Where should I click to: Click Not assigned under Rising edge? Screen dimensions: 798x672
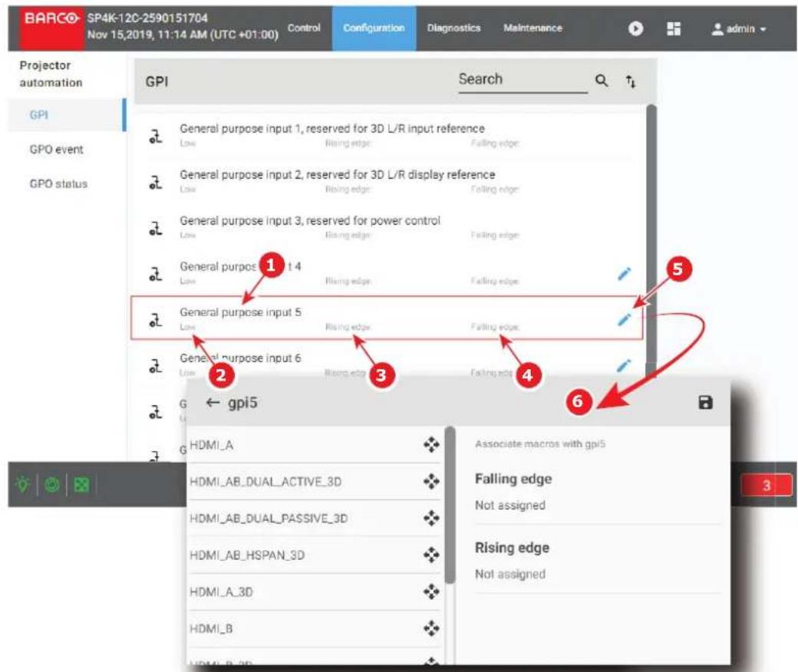[x=510, y=574]
